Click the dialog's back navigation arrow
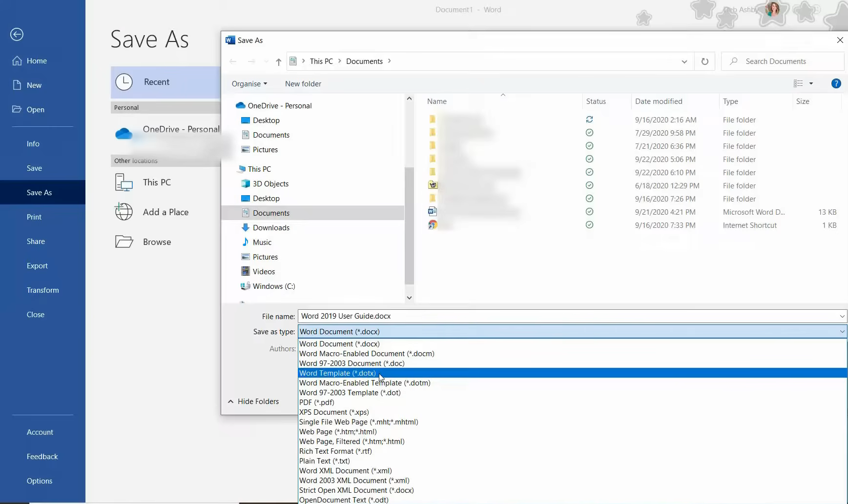Viewport: 848px width, 504px height. pos(233,61)
